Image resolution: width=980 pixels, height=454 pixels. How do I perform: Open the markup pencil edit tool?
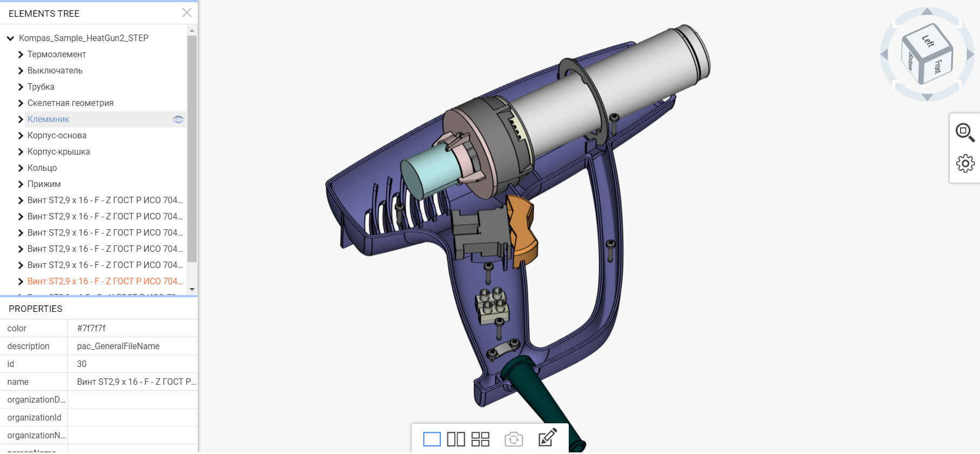click(547, 438)
